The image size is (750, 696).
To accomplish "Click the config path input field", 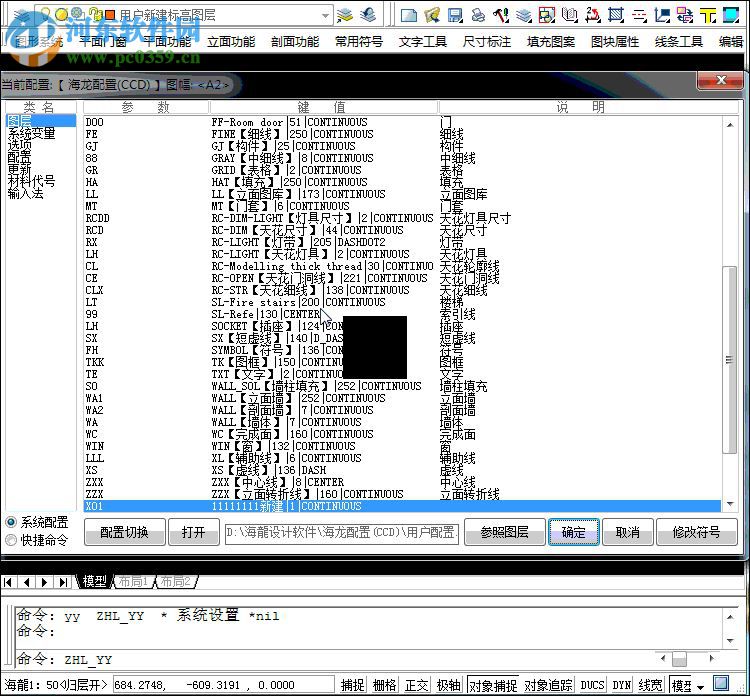I will click(342, 532).
